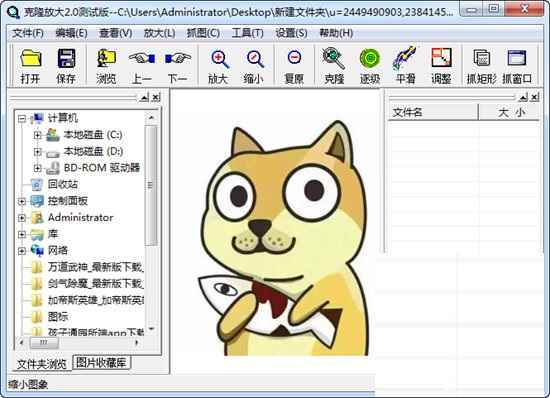This screenshot has width=550, height=398.
Task: Select the 万道武神_最新版下载 folder
Action: (x=95, y=267)
